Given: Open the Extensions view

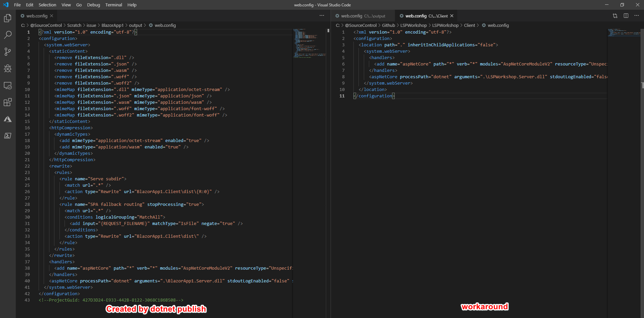Looking at the screenshot, I should click(x=8, y=102).
